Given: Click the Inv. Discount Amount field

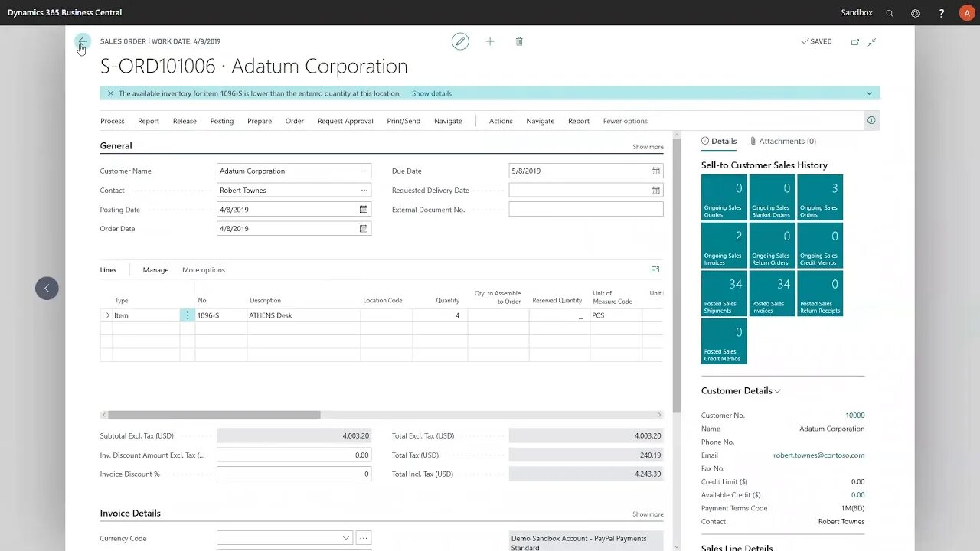Looking at the screenshot, I should tap(294, 455).
